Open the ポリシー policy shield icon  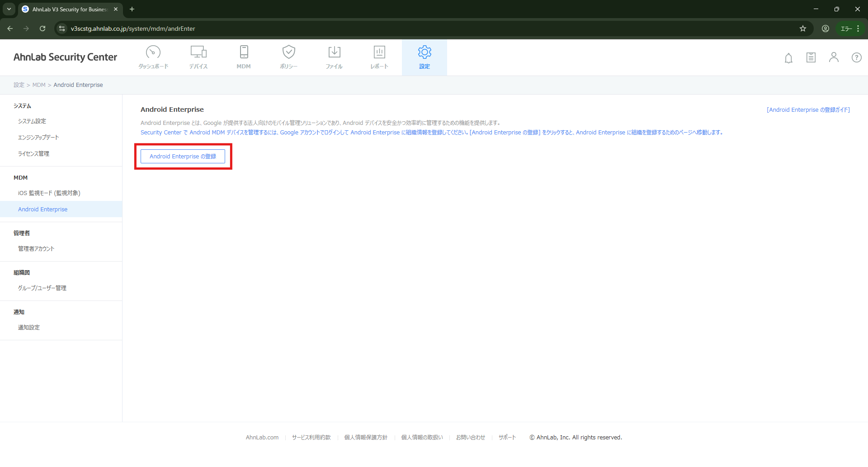pos(289,57)
